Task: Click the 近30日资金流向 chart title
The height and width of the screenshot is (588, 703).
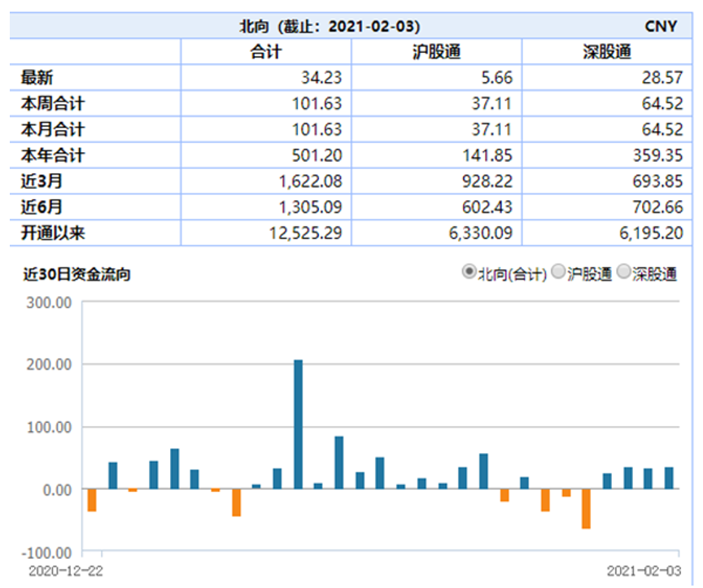Action: point(76,275)
